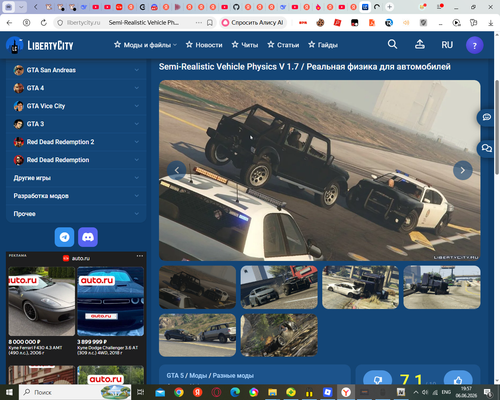Expand the GTA San Andreas category
500x400 pixels.
(76, 70)
